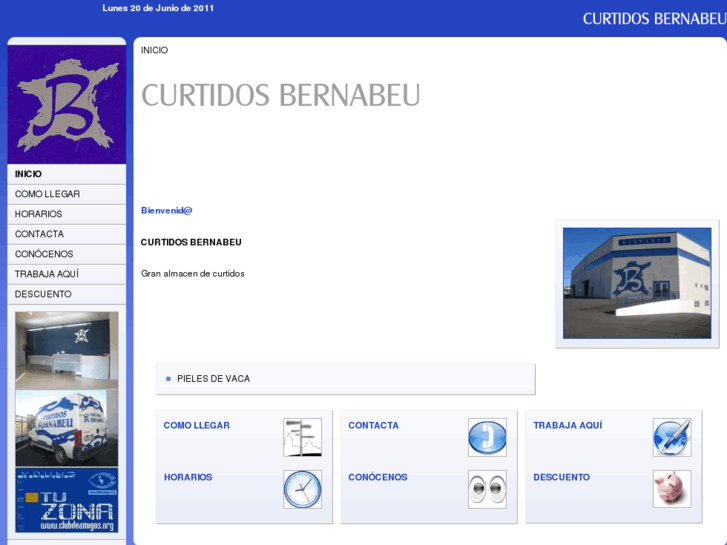Screen dimensions: 727x545
Task: Click the PIELES DE VACA list item
Action: (213, 379)
